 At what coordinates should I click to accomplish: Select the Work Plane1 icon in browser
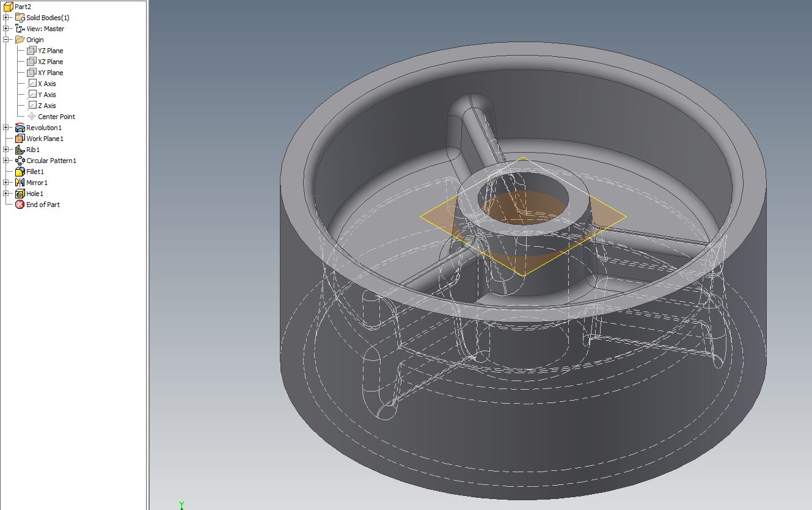pyautogui.click(x=20, y=139)
